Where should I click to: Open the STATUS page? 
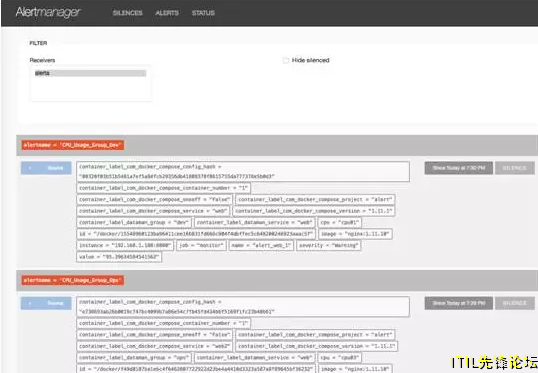[203, 13]
